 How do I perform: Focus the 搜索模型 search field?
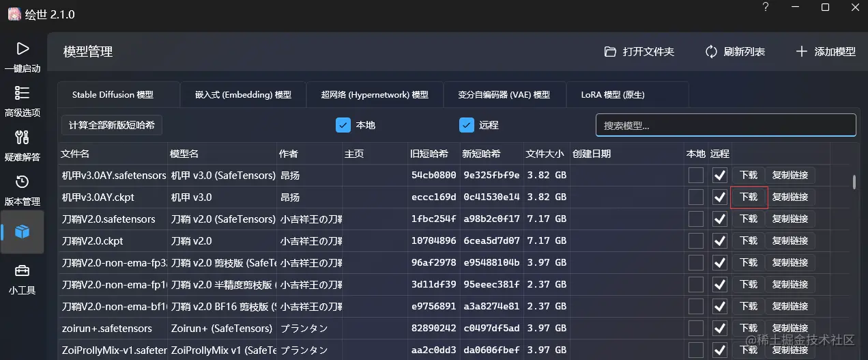tap(726, 125)
